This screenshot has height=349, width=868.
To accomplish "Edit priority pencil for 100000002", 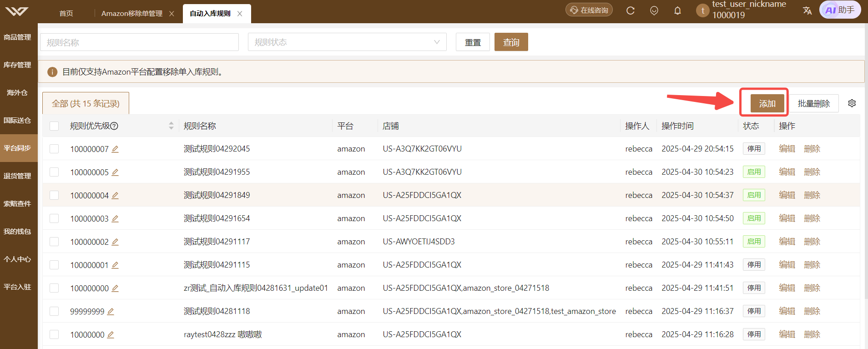I will coord(115,242).
